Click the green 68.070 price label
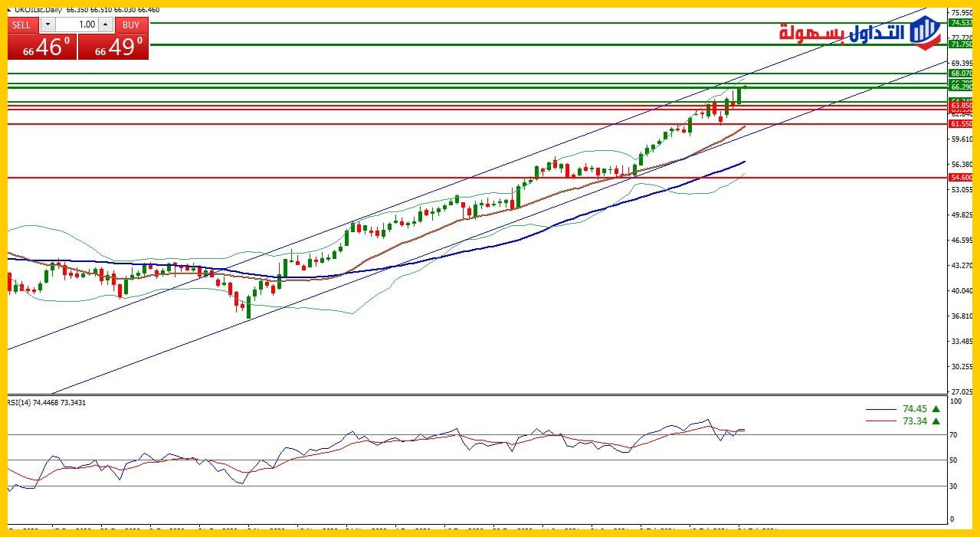Image resolution: width=980 pixels, height=537 pixels. [961, 74]
